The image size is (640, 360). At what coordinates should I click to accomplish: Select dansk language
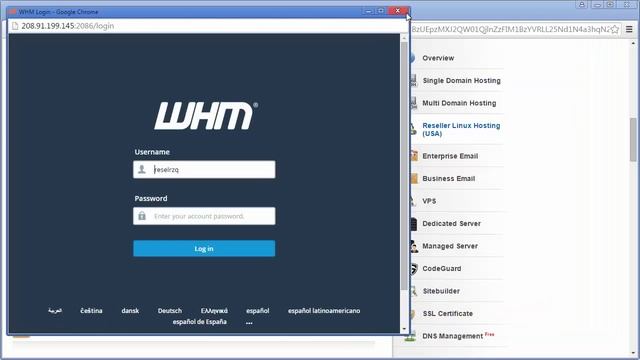click(x=130, y=311)
